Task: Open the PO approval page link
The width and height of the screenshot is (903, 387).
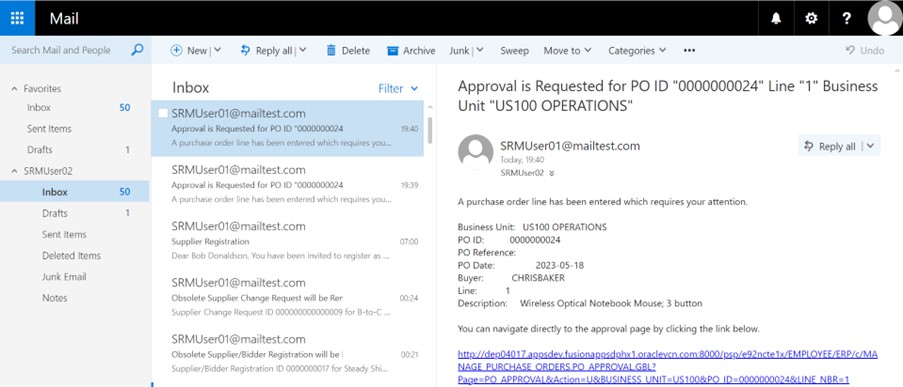Action: tap(667, 367)
